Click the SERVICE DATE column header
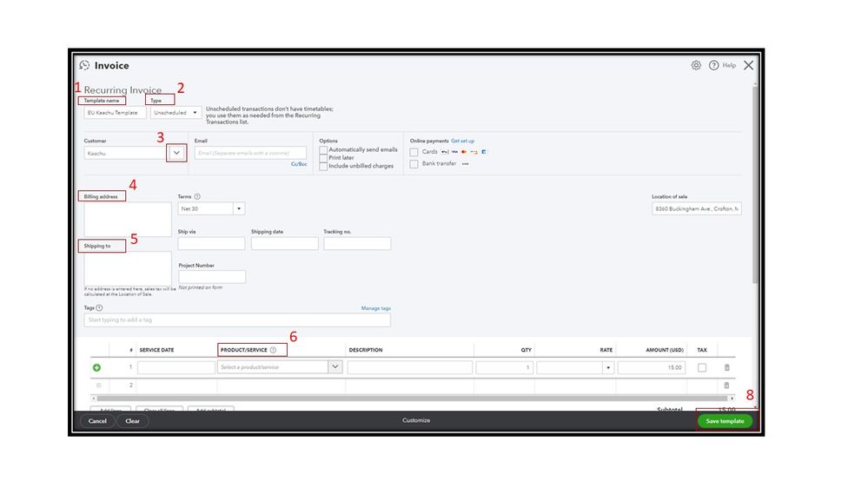This screenshot has height=488, width=868. 156,350
